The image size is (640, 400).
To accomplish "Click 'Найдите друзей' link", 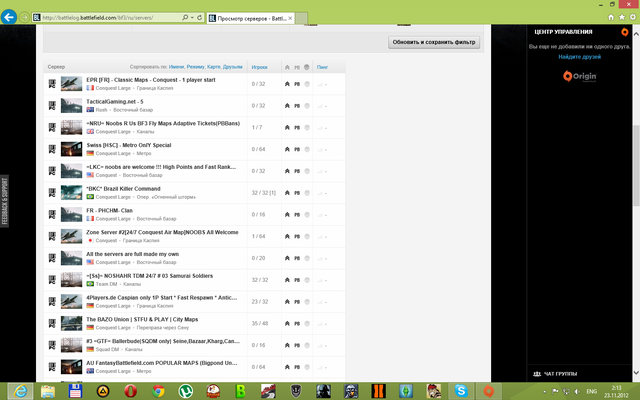I will tap(580, 57).
